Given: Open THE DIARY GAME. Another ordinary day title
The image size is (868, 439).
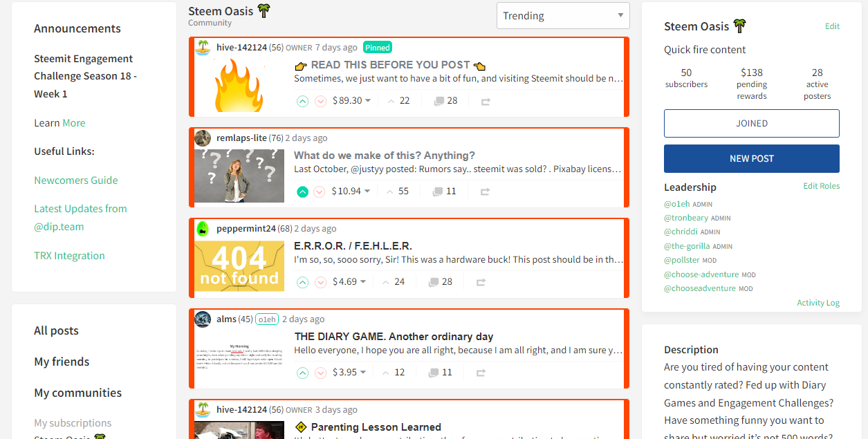Looking at the screenshot, I should [394, 337].
